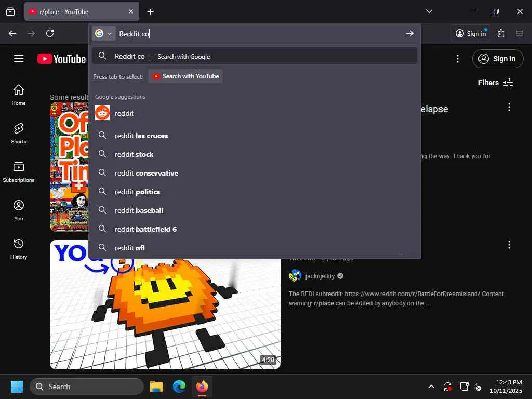Click the Windows taskbar Search box
This screenshot has width=532, height=399.
coord(87,387)
